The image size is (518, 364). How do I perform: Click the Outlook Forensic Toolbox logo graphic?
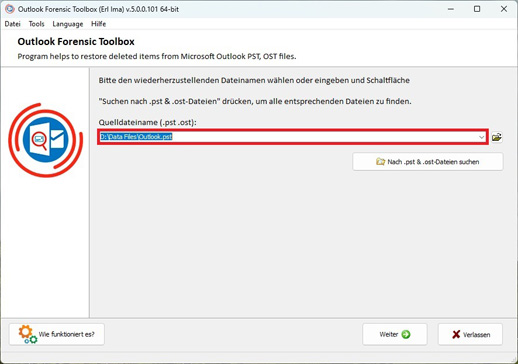[x=46, y=140]
